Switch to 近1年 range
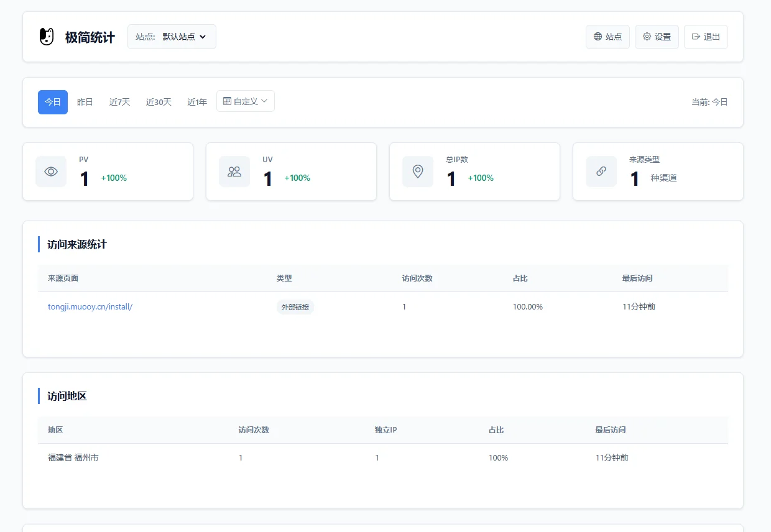The width and height of the screenshot is (771, 532). tap(197, 102)
